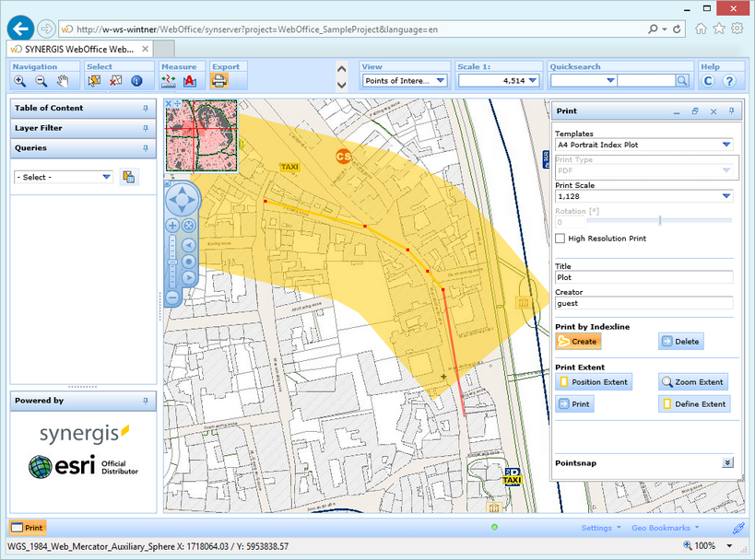Viewport: 755px width, 560px height.
Task: Open the Export print tool
Action: tap(219, 81)
